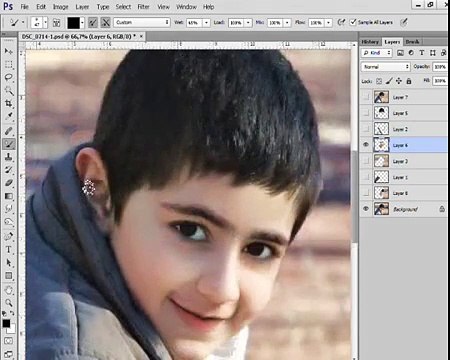Click the tablet pressure icon in options bar
The height and width of the screenshot is (360, 450).
[404, 22]
